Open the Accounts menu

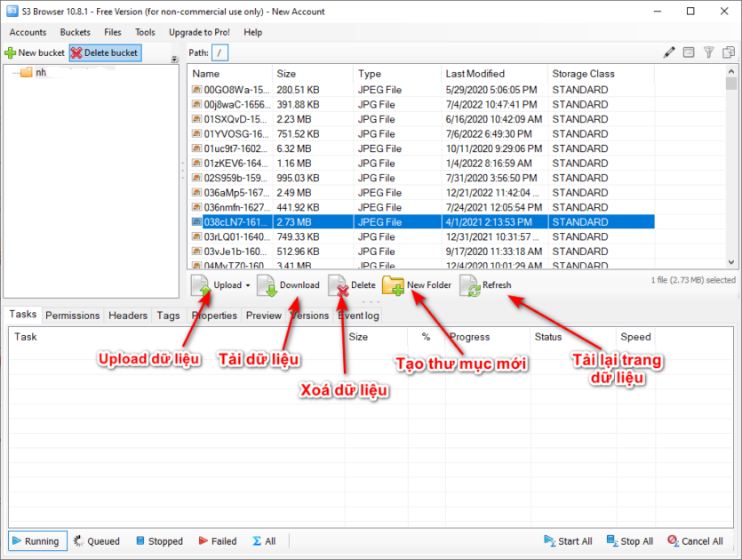click(28, 32)
